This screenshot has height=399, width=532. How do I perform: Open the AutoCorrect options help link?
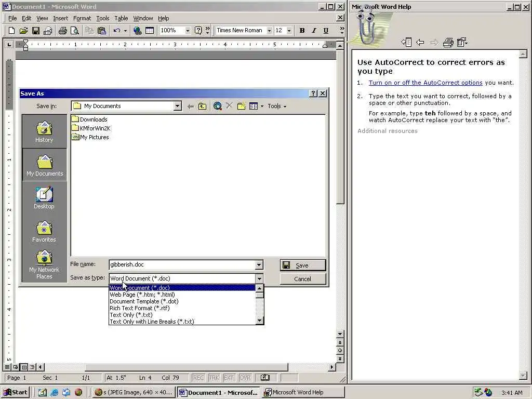[425, 83]
